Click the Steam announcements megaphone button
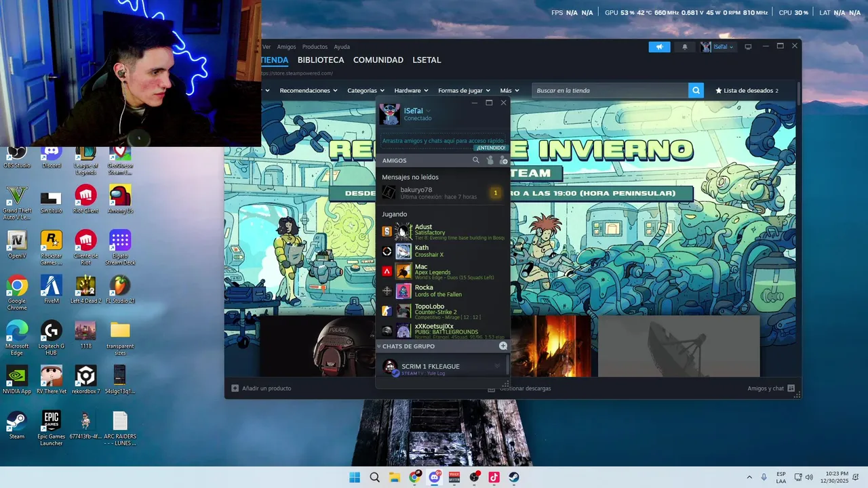 [x=659, y=47]
